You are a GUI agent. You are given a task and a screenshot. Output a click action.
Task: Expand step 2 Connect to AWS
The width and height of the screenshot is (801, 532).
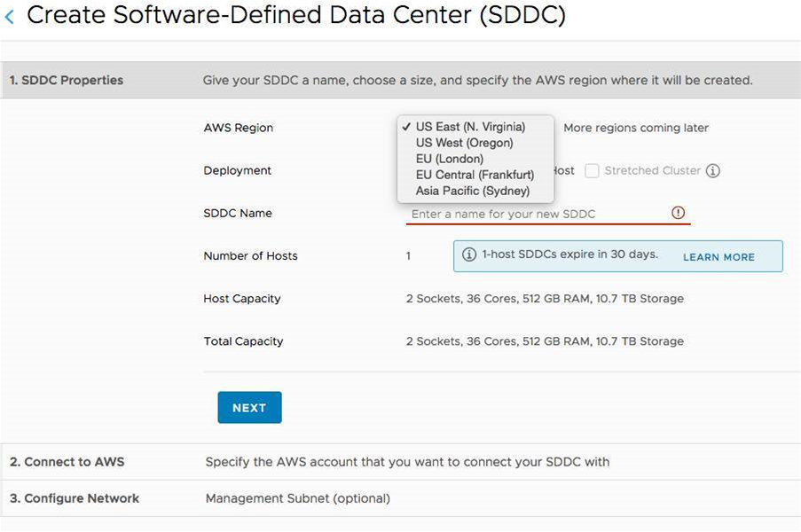tap(401, 462)
